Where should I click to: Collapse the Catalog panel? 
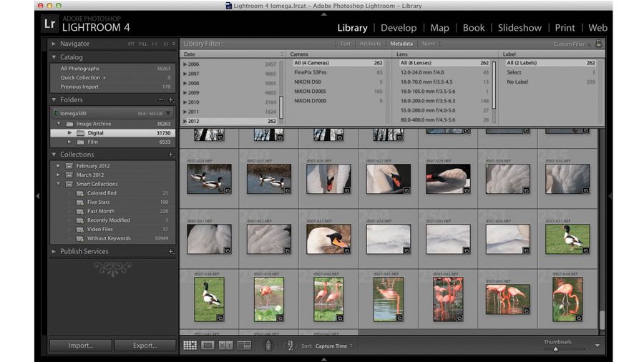click(54, 57)
